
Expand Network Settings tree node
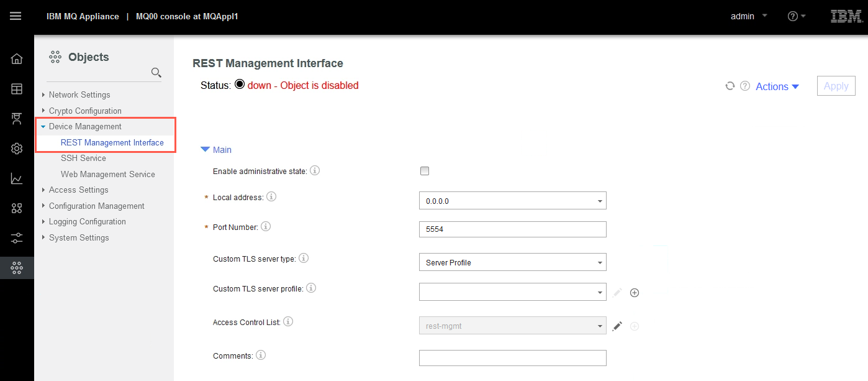43,94
